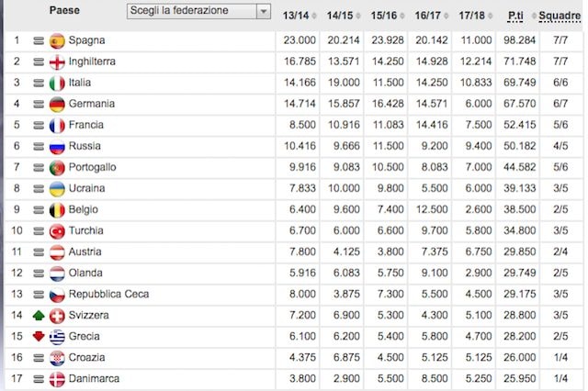
Task: Click the Danimarca country name
Action: (94, 378)
